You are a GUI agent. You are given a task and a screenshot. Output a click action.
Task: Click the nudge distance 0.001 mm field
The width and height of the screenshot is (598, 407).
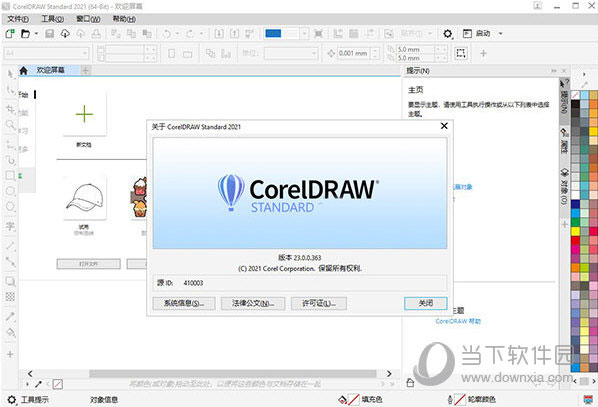click(354, 53)
